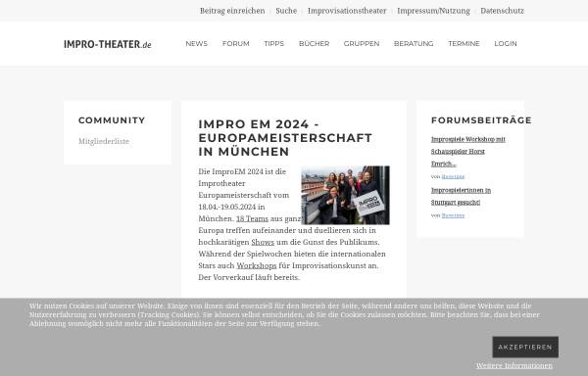
Task: Open the Mitgliederliste community link
Action: 104,142
